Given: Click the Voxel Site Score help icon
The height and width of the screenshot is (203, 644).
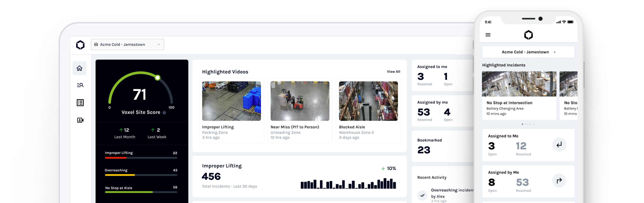Looking at the screenshot, I should 164,113.
